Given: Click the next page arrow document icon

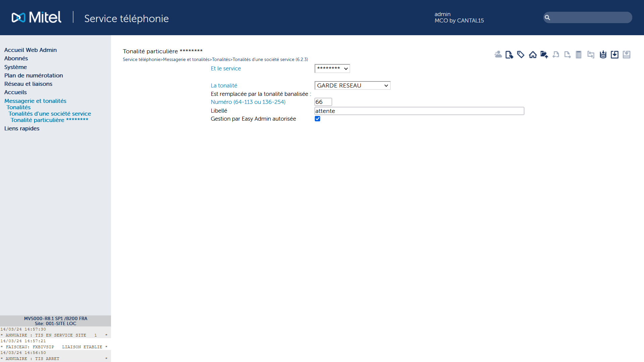Looking at the screenshot, I should pos(567,54).
